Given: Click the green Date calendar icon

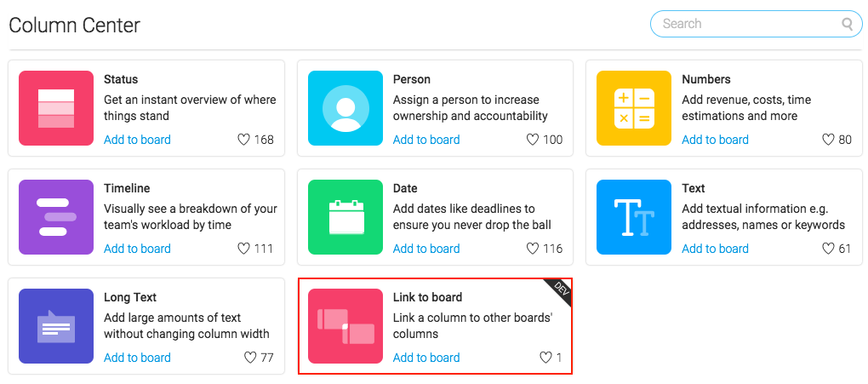Looking at the screenshot, I should [x=345, y=217].
